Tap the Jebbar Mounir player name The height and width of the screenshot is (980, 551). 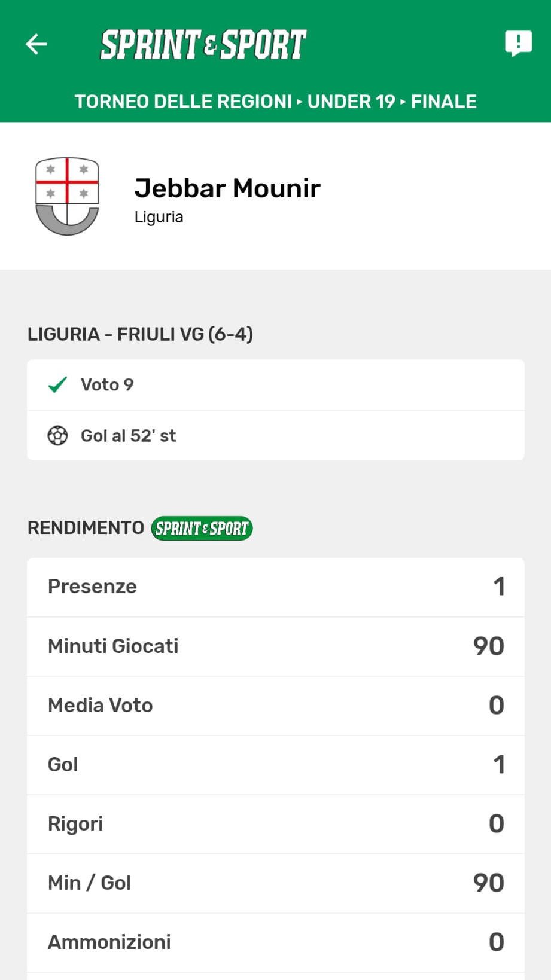[x=227, y=188]
